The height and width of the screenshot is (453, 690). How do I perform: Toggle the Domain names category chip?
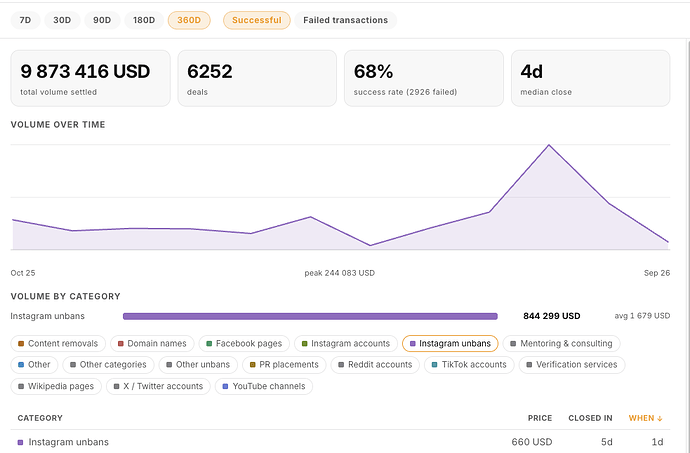pyautogui.click(x=152, y=343)
